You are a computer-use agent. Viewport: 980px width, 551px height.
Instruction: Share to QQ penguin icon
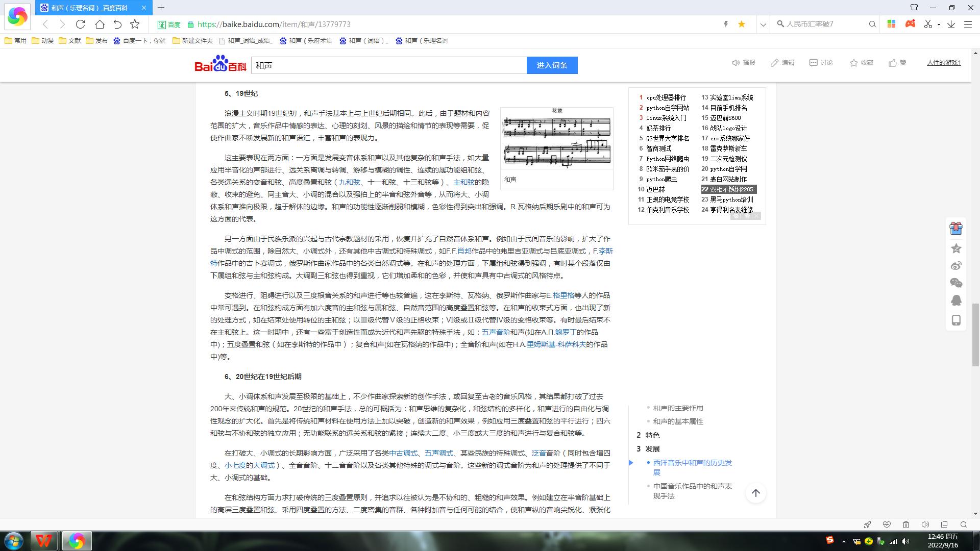956,300
